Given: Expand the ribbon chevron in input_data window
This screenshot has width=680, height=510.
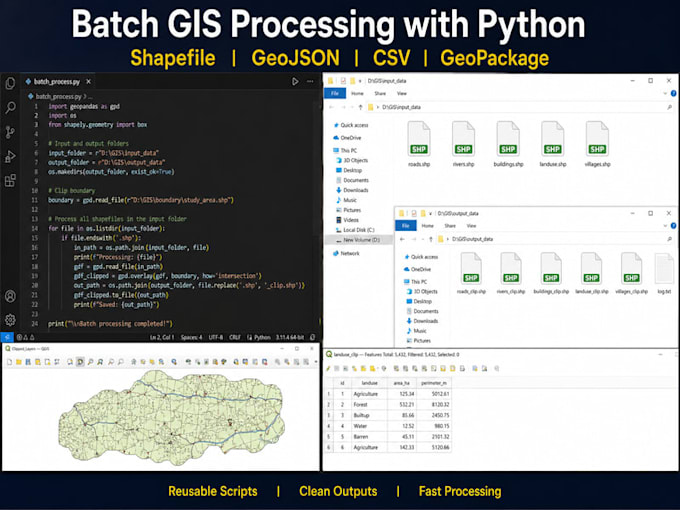Looking at the screenshot, I should point(665,93).
